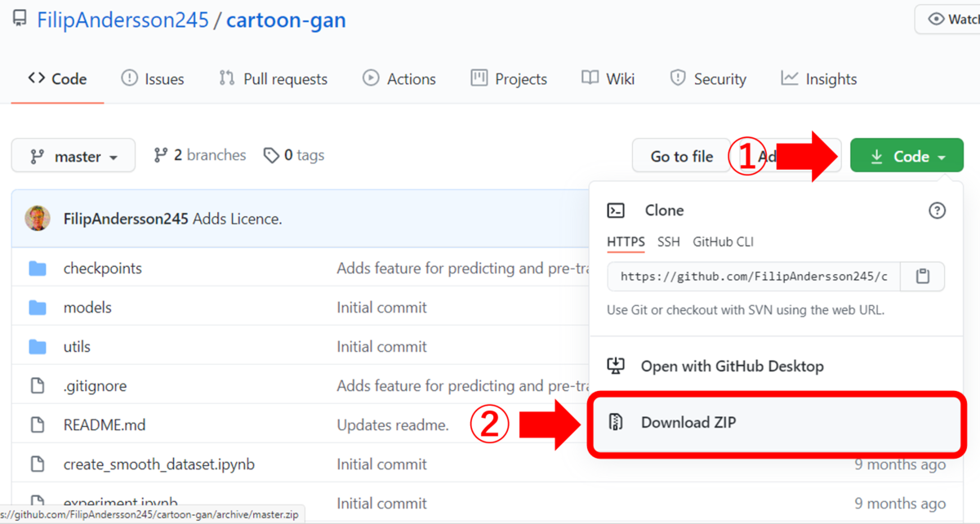Open the .gitignore file
Image resolution: width=980 pixels, height=524 pixels.
click(x=95, y=386)
